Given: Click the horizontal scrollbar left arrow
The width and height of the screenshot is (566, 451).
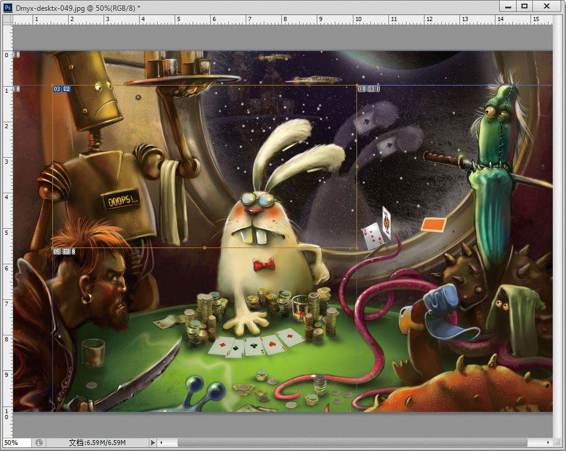Looking at the screenshot, I should click(161, 442).
